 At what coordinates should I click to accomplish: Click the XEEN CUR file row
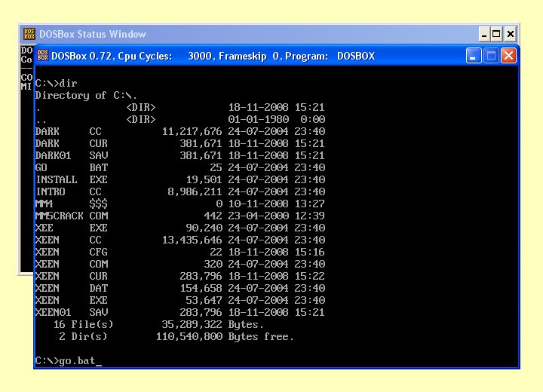point(180,276)
